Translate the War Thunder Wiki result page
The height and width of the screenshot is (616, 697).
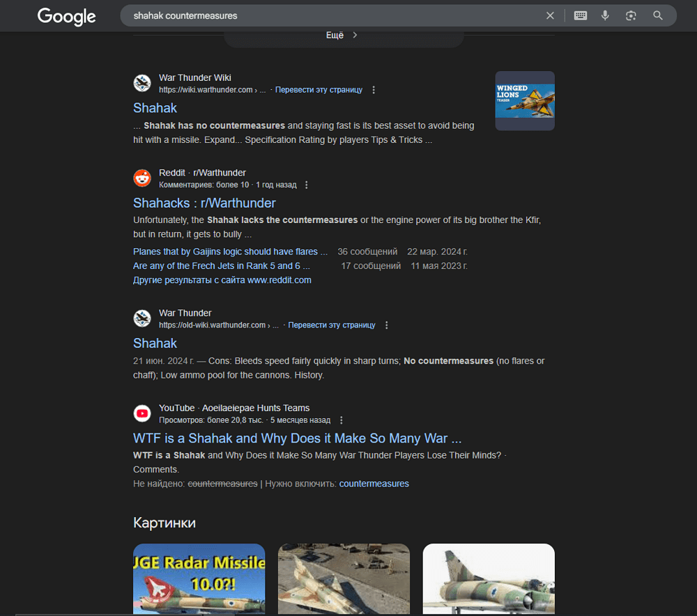coord(319,90)
